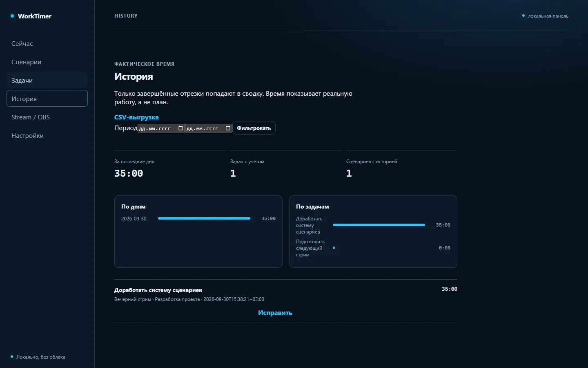Click entry title Доработать систему сценариев in list
The height and width of the screenshot is (368, 588).
coord(158,290)
